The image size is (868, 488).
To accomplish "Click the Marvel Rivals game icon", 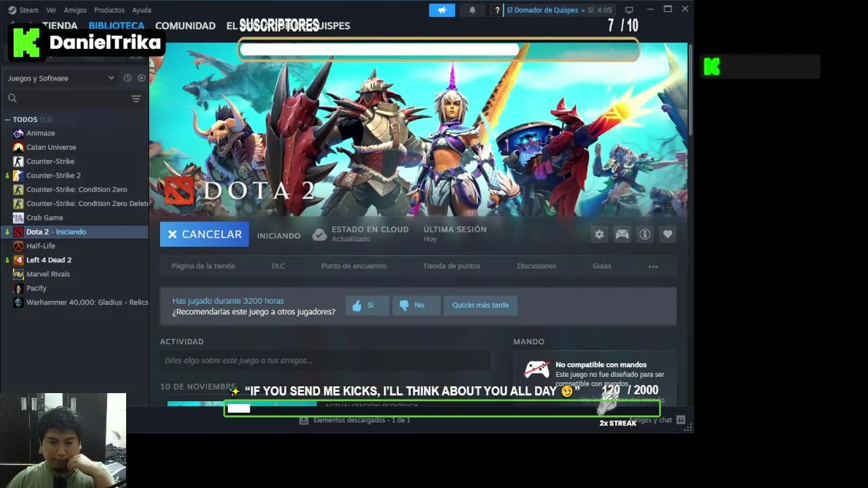I will pyautogui.click(x=18, y=274).
